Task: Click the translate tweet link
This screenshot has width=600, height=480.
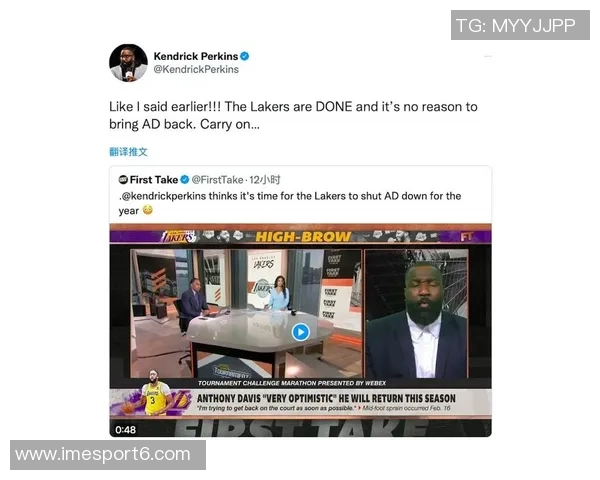Action: click(x=128, y=152)
